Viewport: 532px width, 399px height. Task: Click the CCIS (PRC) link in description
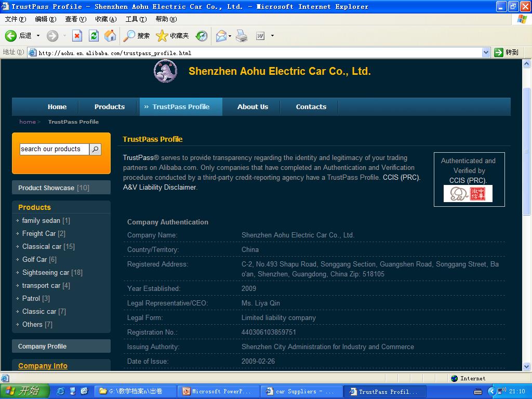401,178
